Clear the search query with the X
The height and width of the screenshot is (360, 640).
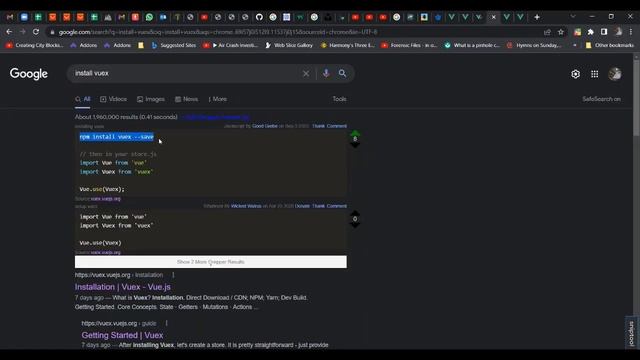pos(306,73)
